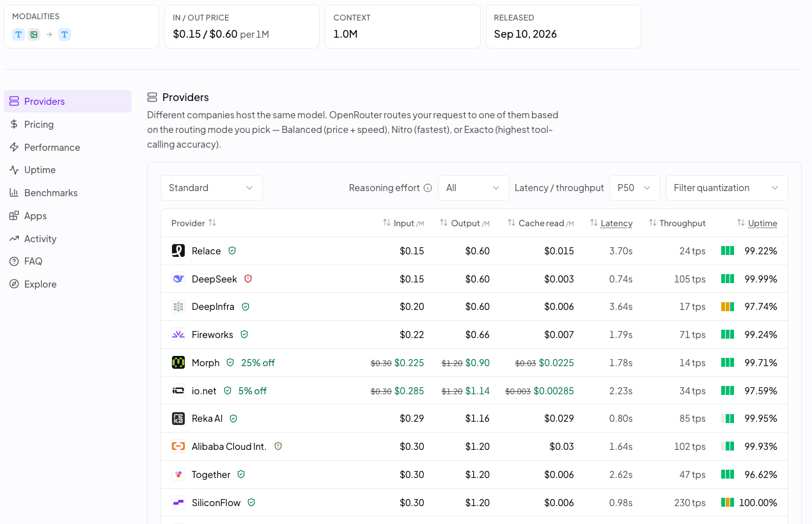Go to the Pricing section
The height and width of the screenshot is (524, 812).
coord(68,124)
